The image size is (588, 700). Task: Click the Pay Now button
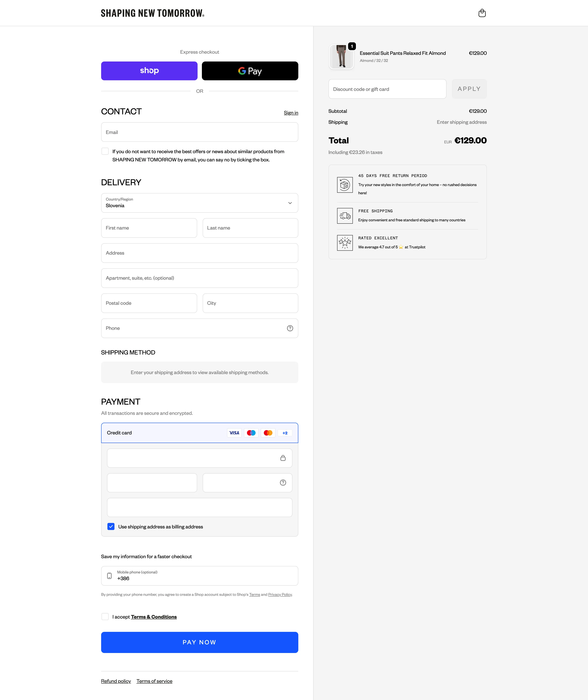tap(200, 642)
